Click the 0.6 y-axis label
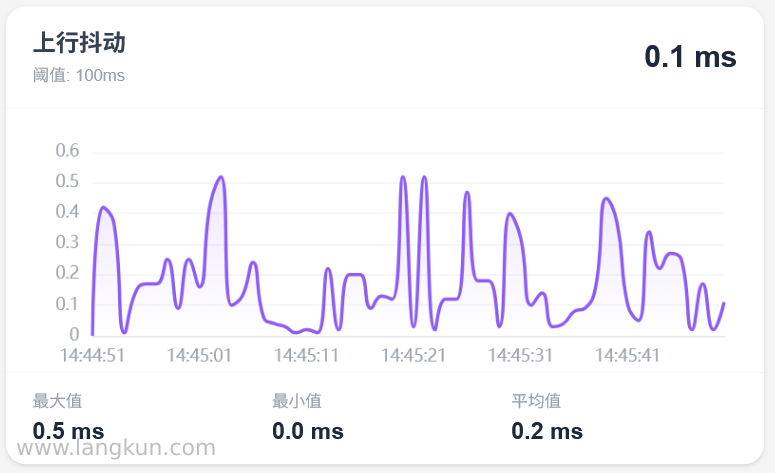This screenshot has width=775, height=473. coord(67,150)
